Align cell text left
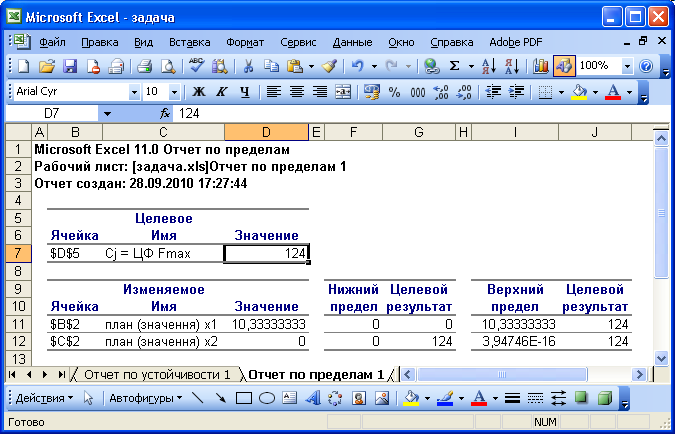Image resolution: width=675 pixels, height=434 pixels. tap(273, 92)
